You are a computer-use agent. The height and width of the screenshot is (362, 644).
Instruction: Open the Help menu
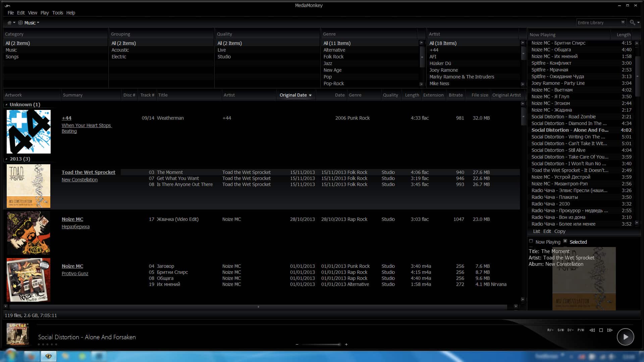coord(71,13)
